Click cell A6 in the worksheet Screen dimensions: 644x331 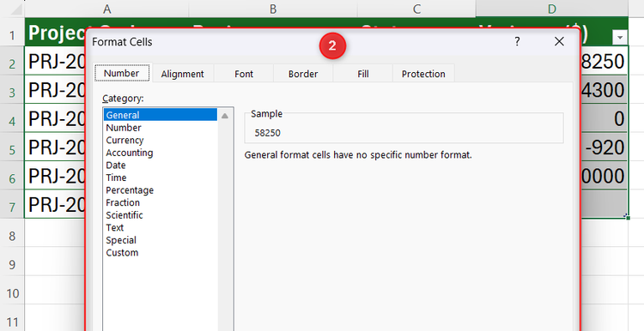click(x=55, y=176)
